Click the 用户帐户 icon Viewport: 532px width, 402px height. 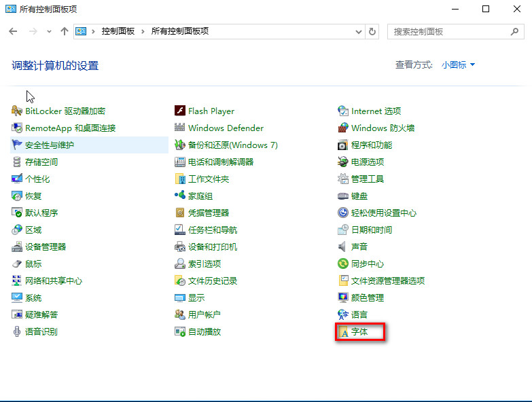[180, 314]
